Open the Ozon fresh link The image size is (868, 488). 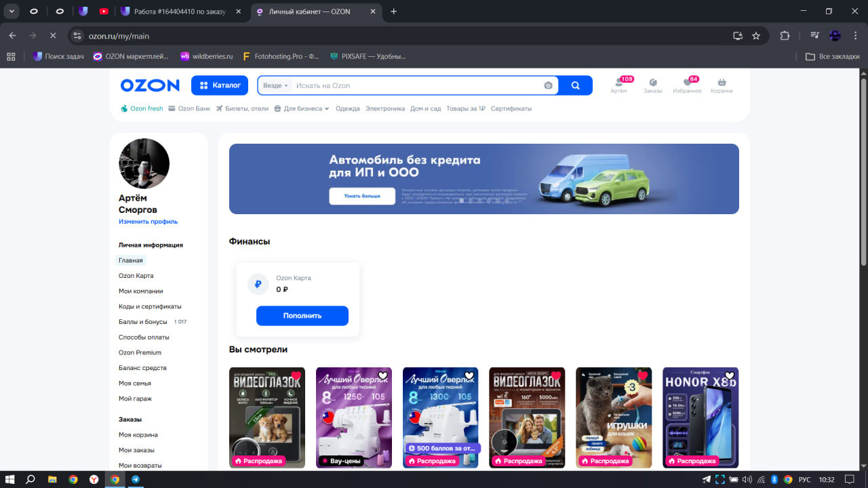(142, 108)
